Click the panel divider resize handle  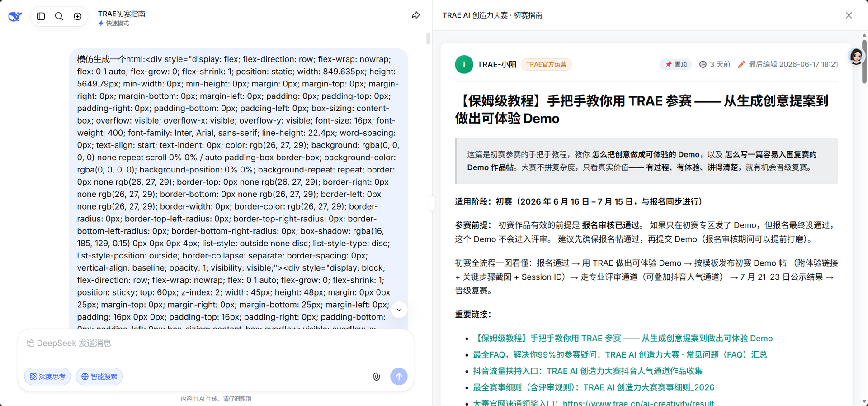click(x=432, y=203)
